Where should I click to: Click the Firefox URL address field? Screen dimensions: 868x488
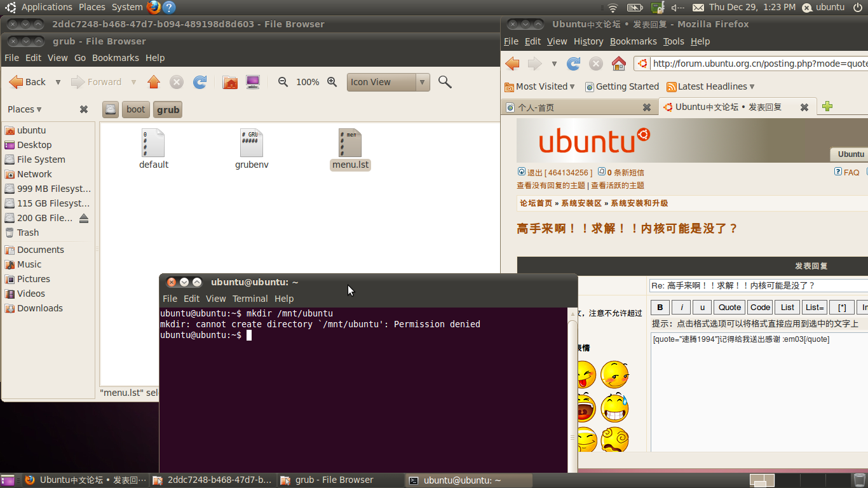pos(752,64)
